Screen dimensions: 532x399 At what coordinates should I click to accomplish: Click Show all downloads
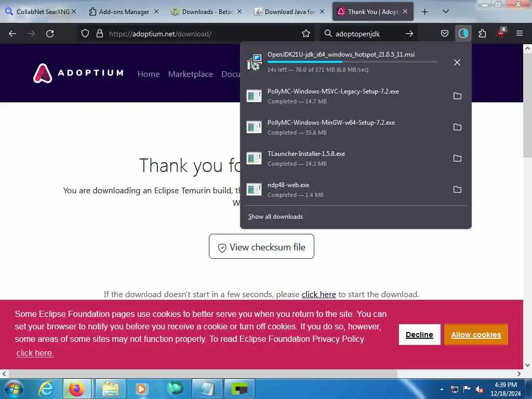[275, 217]
